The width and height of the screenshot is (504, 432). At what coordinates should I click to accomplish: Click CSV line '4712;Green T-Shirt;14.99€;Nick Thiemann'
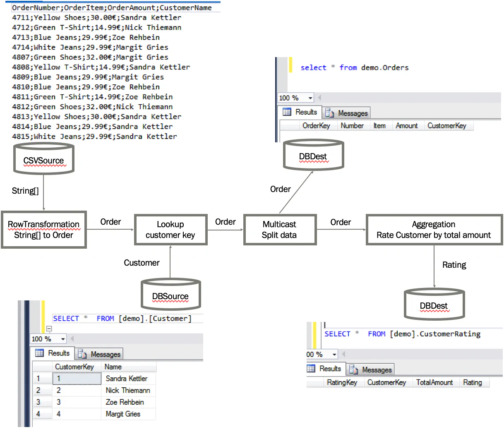(x=96, y=27)
